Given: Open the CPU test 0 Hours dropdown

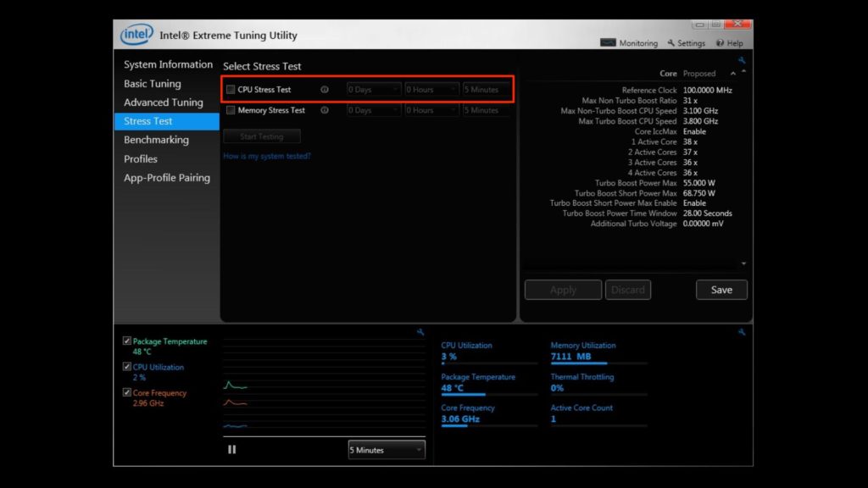Looking at the screenshot, I should pos(431,89).
